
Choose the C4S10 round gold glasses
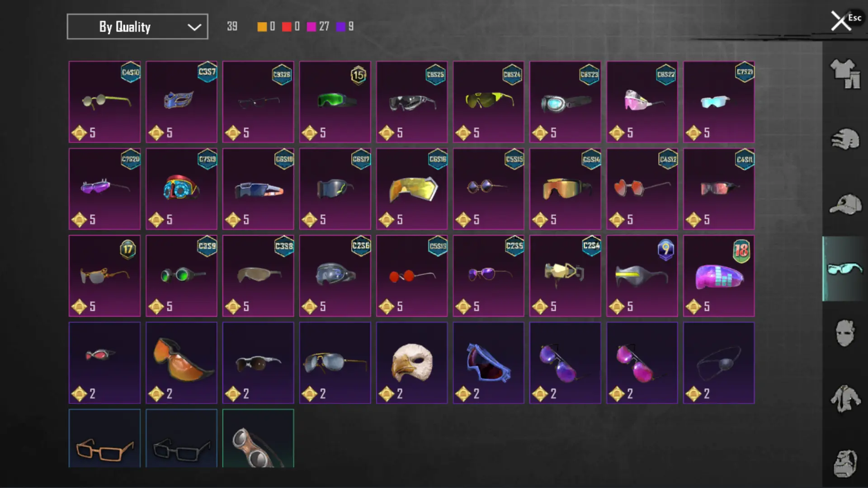104,102
